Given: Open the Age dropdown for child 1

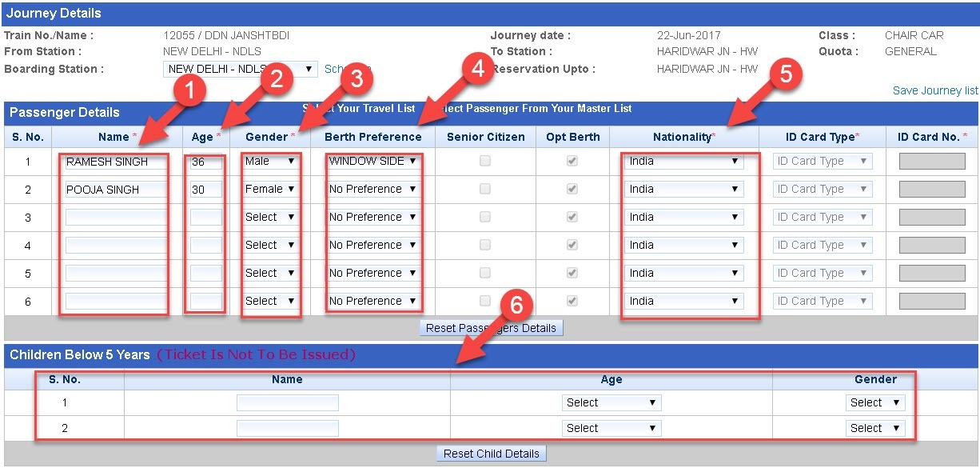Looking at the screenshot, I should [612, 402].
